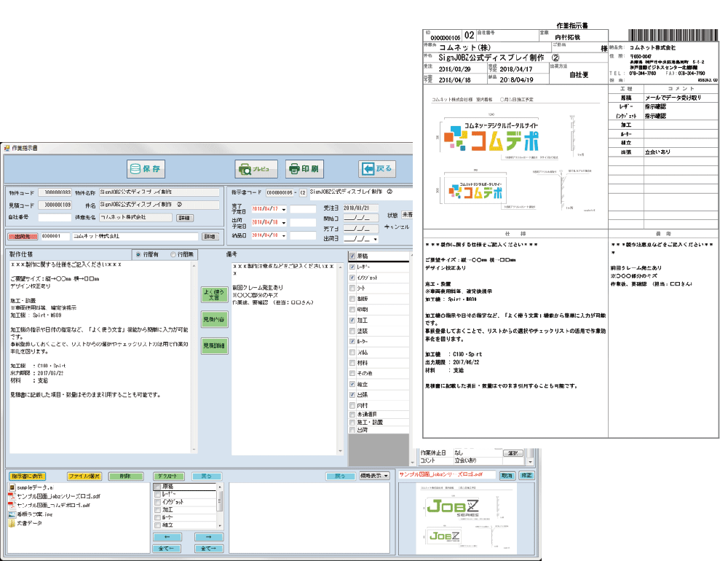Viewport: 728px width, 561px height.
Task: Click the 見積内容 green button
Action: (x=214, y=319)
